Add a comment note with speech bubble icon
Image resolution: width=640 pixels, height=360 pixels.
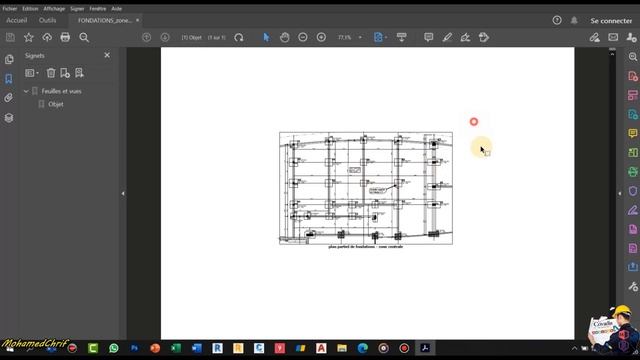(429, 38)
